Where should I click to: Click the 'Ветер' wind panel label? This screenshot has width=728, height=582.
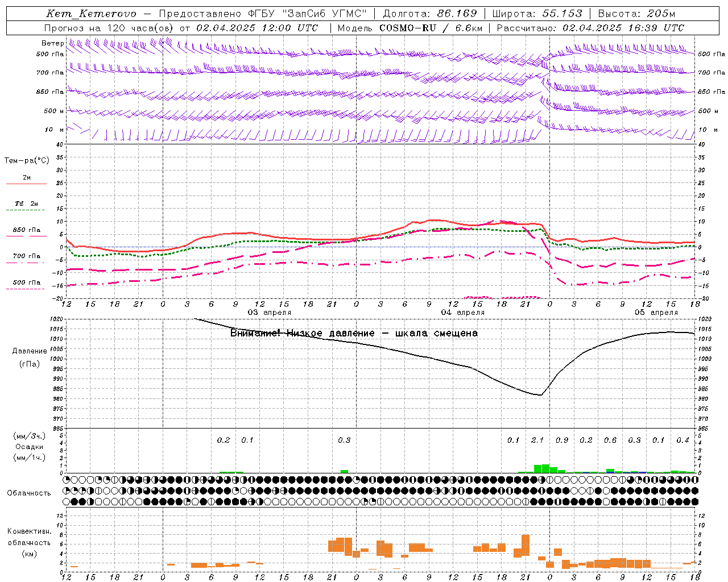pos(52,43)
